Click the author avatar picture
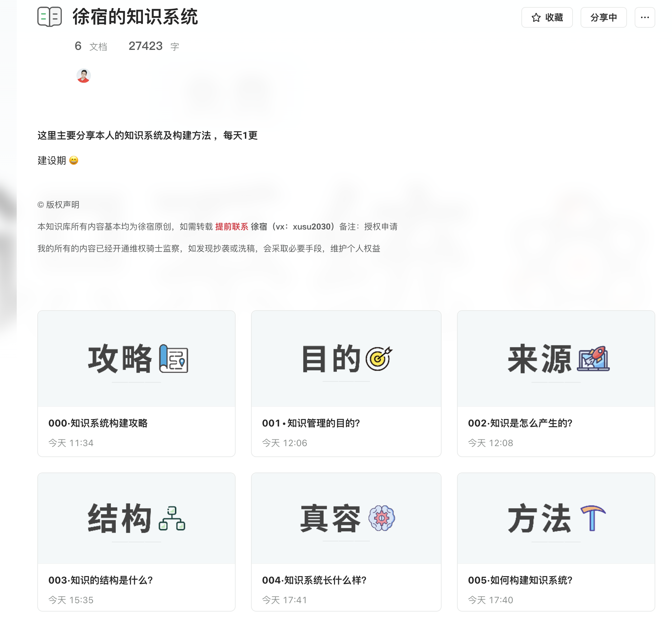 pyautogui.click(x=84, y=76)
